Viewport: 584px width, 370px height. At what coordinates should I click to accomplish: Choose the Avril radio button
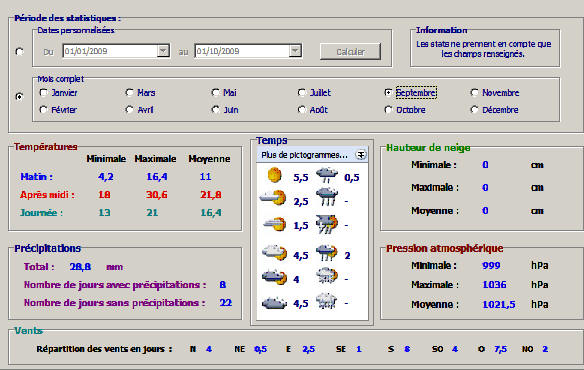pyautogui.click(x=139, y=110)
